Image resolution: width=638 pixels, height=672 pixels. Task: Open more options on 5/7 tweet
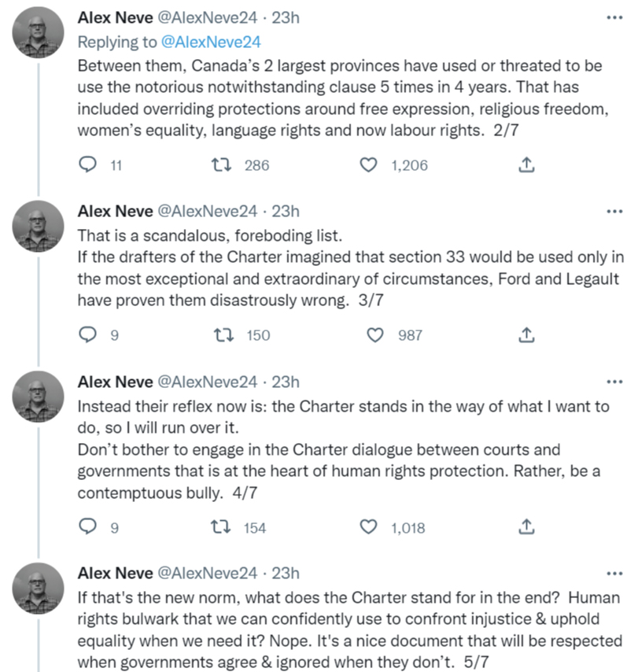[614, 574]
